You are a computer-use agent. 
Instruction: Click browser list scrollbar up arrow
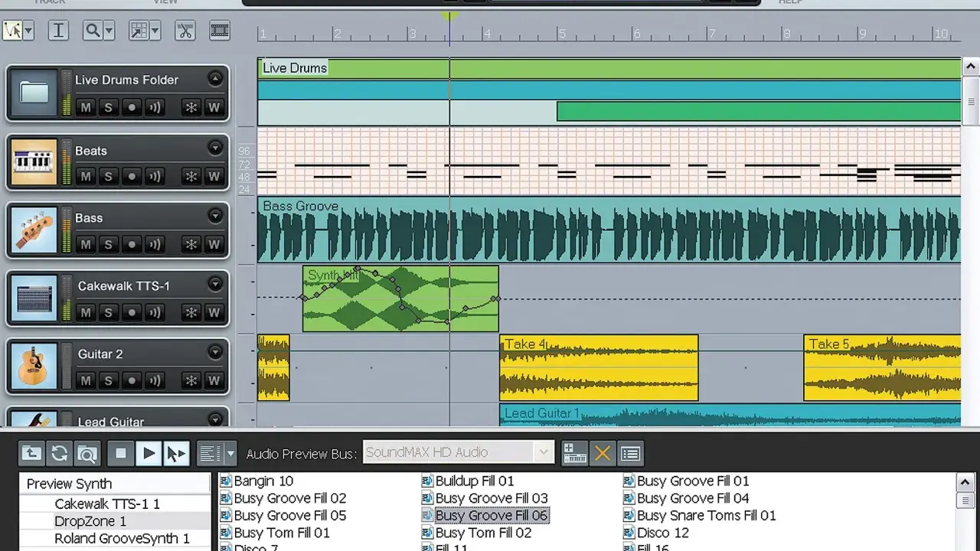[x=965, y=483]
